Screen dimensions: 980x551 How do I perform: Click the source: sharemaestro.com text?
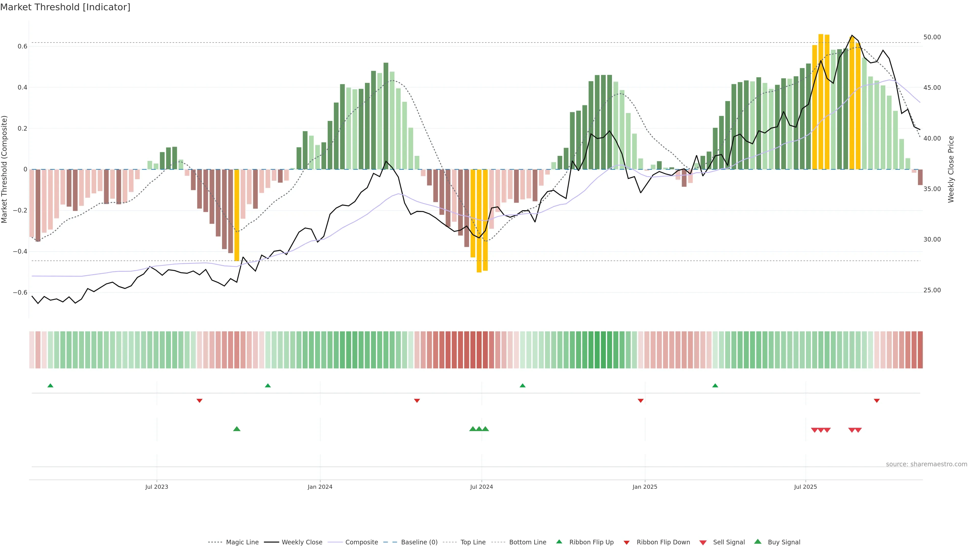(x=926, y=464)
